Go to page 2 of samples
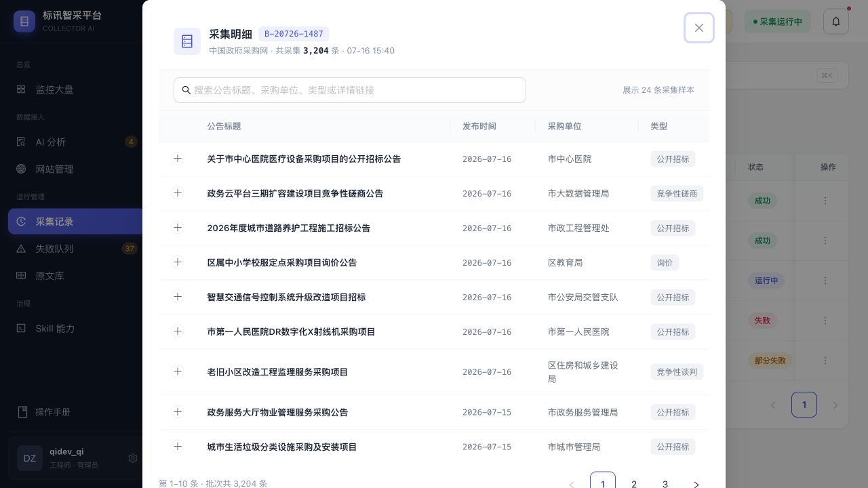The width and height of the screenshot is (868, 488). point(634,484)
